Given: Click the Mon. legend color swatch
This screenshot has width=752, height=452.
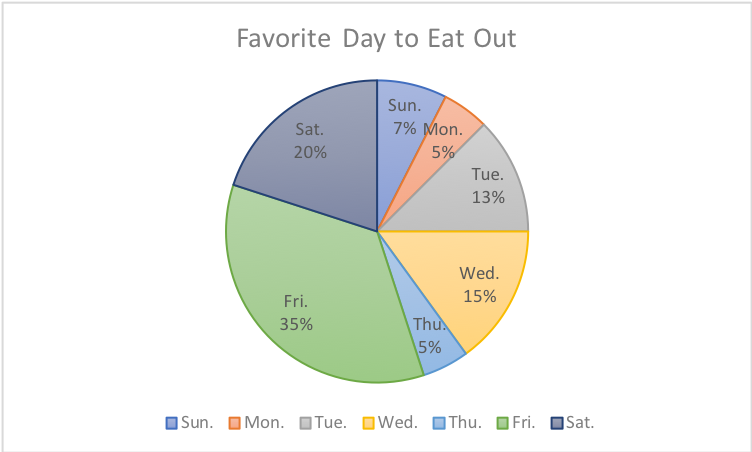Looking at the screenshot, I should 236,423.
